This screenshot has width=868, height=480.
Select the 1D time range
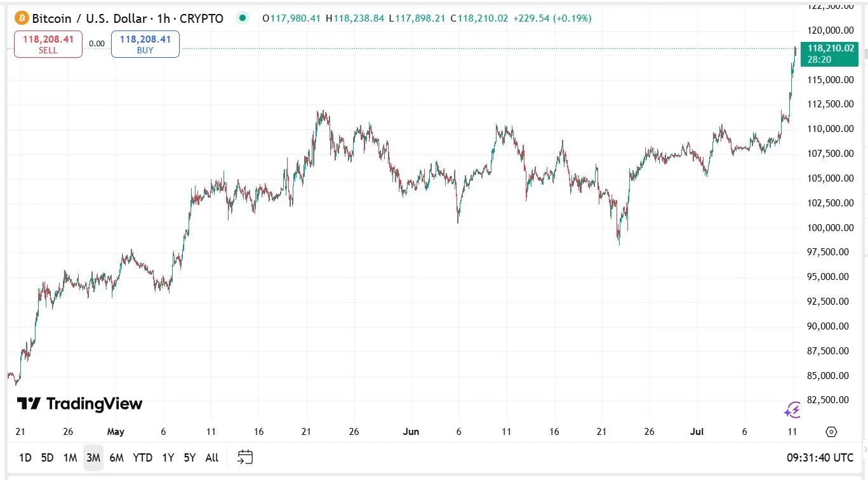click(25, 458)
